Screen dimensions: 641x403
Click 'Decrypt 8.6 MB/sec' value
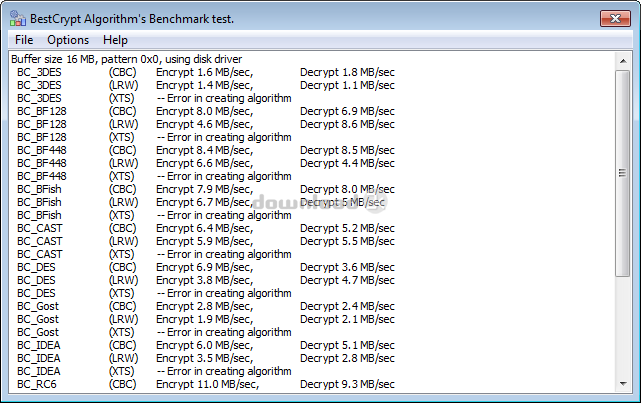click(347, 124)
